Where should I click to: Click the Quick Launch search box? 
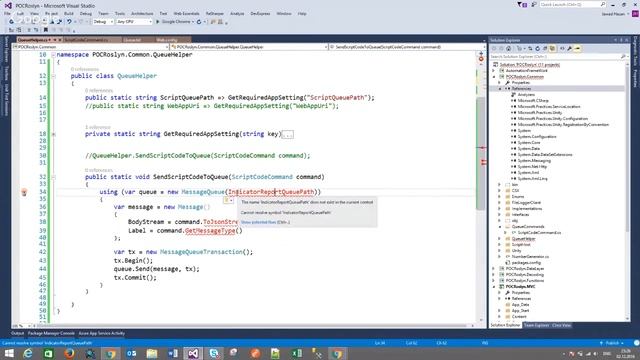pos(573,4)
